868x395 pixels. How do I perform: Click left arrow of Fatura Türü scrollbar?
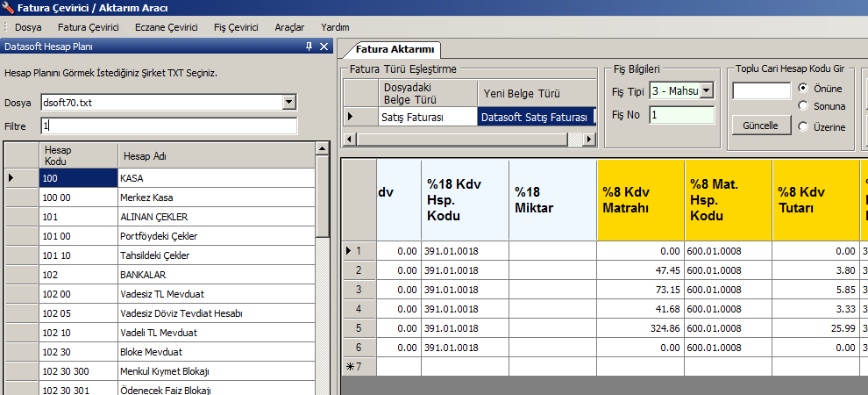(349, 139)
